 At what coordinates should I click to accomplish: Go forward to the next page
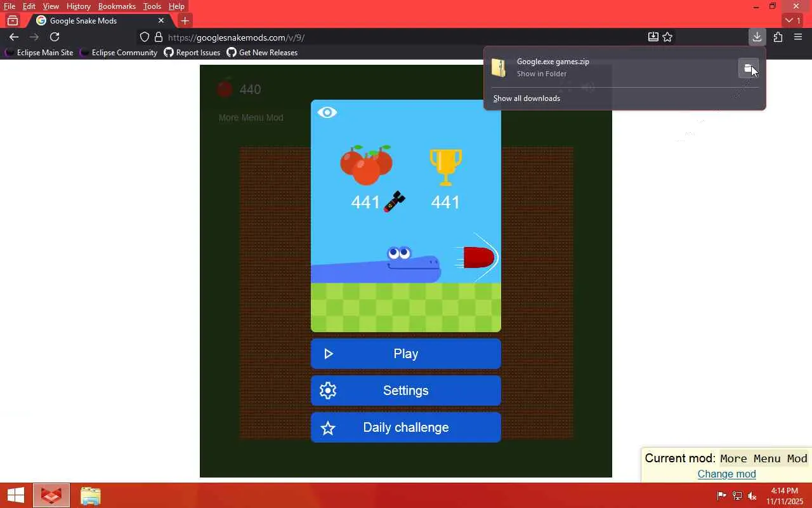(x=34, y=37)
